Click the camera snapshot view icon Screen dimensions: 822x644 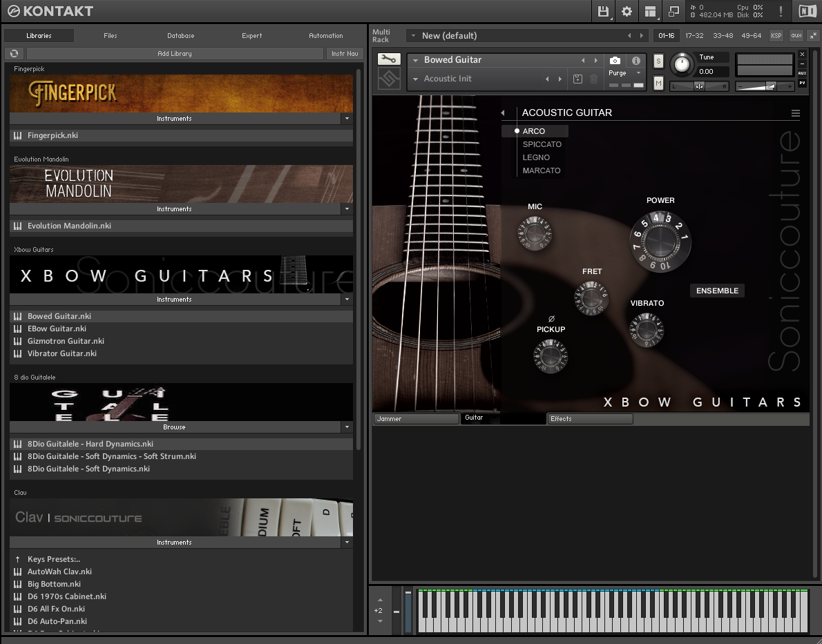tap(615, 60)
